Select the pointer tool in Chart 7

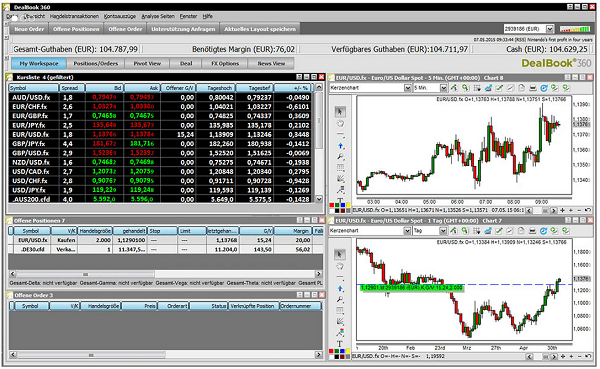click(x=339, y=255)
